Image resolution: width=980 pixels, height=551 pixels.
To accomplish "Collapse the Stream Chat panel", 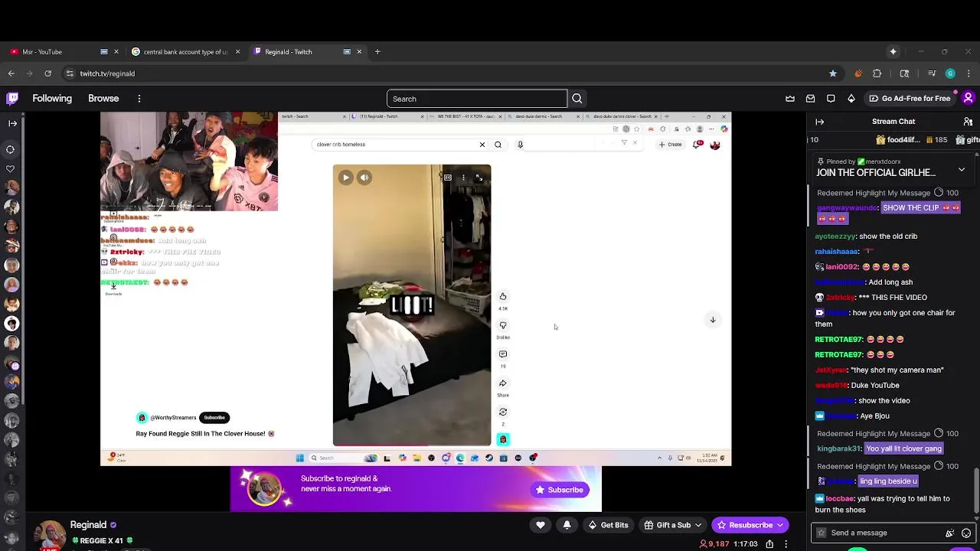I will coord(820,122).
